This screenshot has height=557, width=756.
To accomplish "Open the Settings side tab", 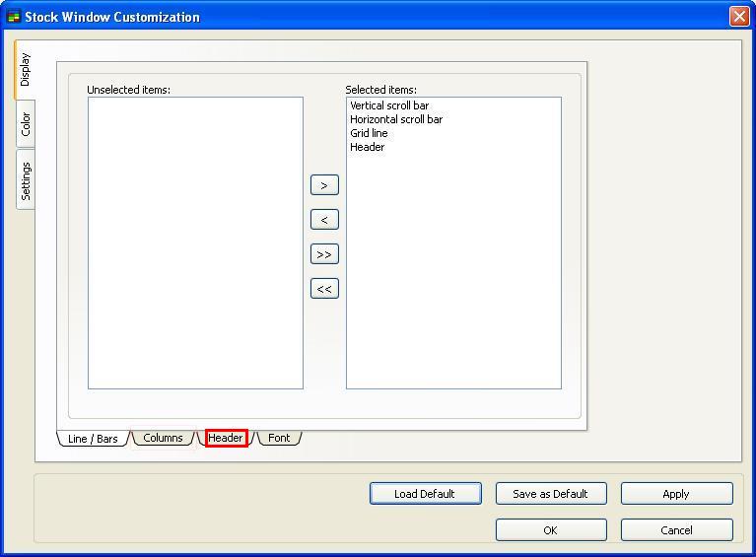I will [x=26, y=180].
